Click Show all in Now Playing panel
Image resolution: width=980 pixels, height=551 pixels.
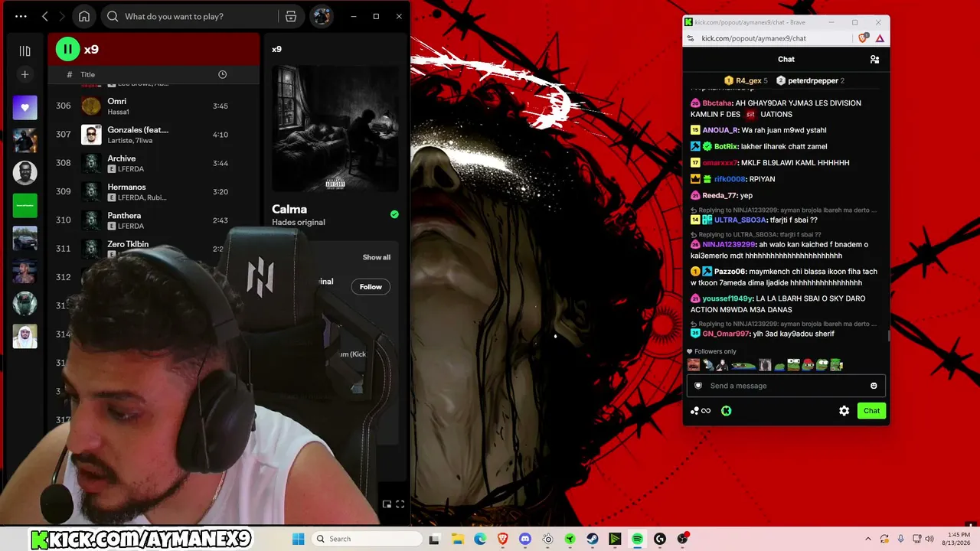tap(376, 257)
